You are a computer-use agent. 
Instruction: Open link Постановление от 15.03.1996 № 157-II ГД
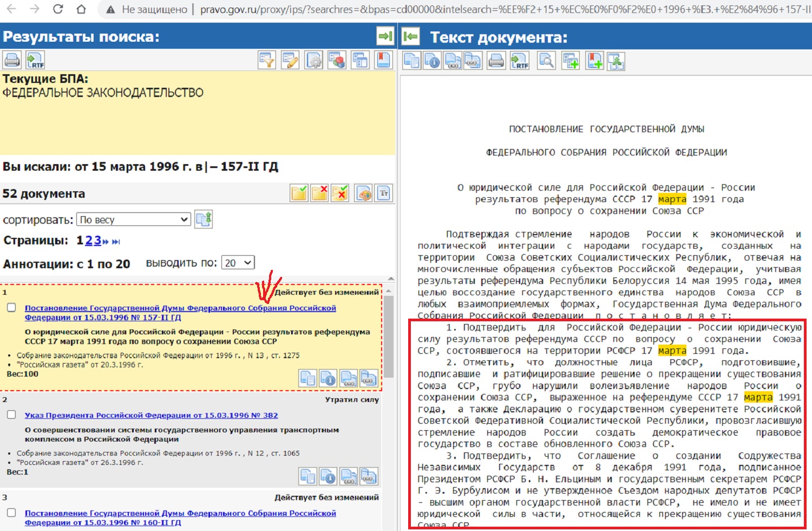(180, 313)
